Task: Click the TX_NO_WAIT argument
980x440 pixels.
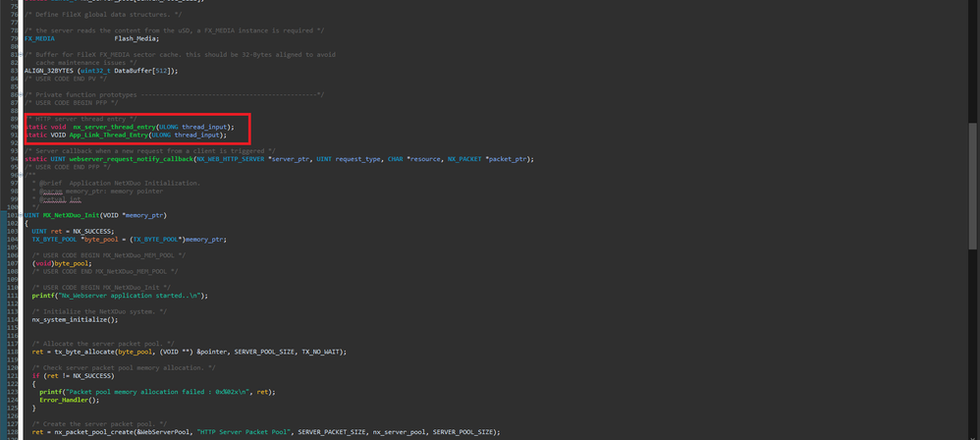Action: tap(320, 352)
